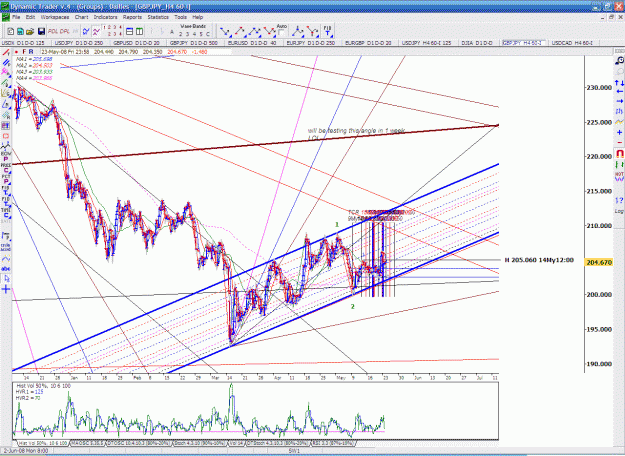Select the TIME C cycle tool
The image size is (625, 456).
click(6, 213)
